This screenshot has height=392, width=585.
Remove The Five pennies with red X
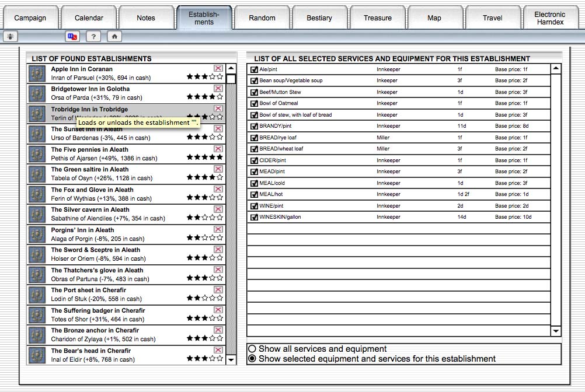pos(218,149)
